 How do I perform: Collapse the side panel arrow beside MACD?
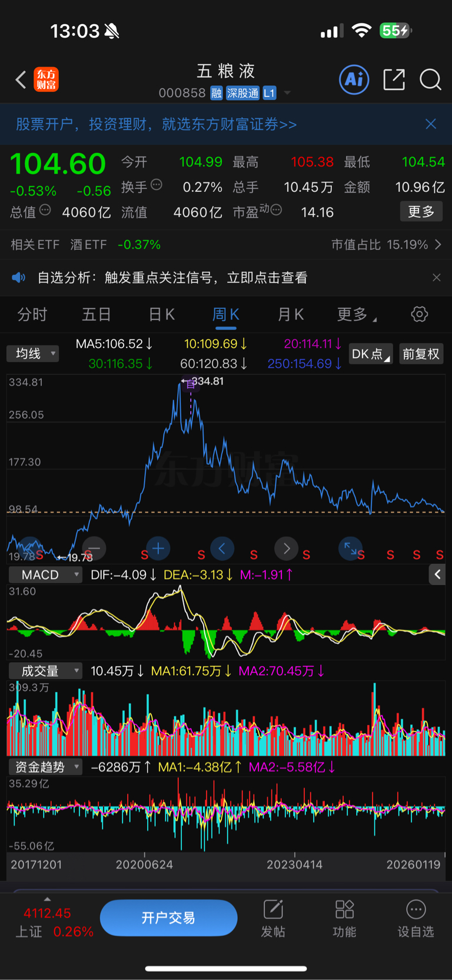[x=437, y=574]
